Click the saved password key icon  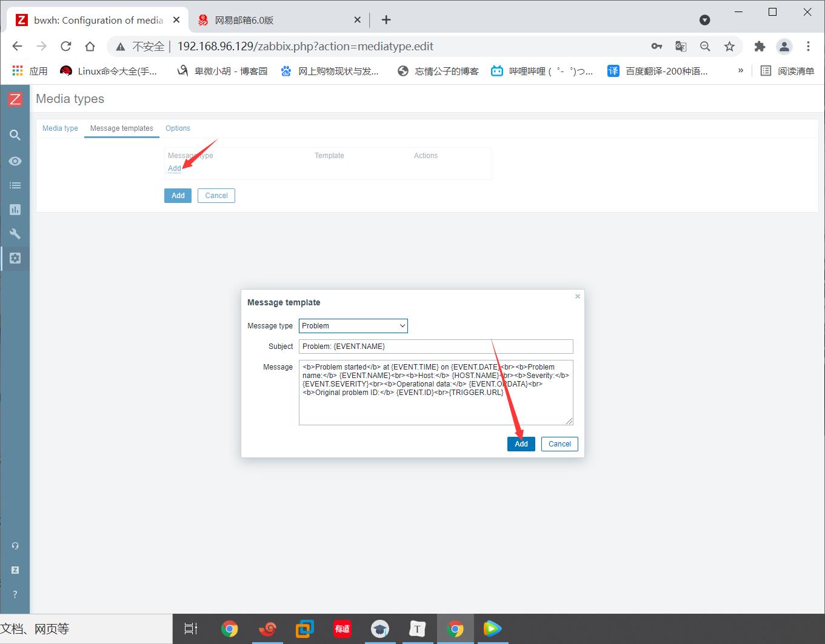656,46
